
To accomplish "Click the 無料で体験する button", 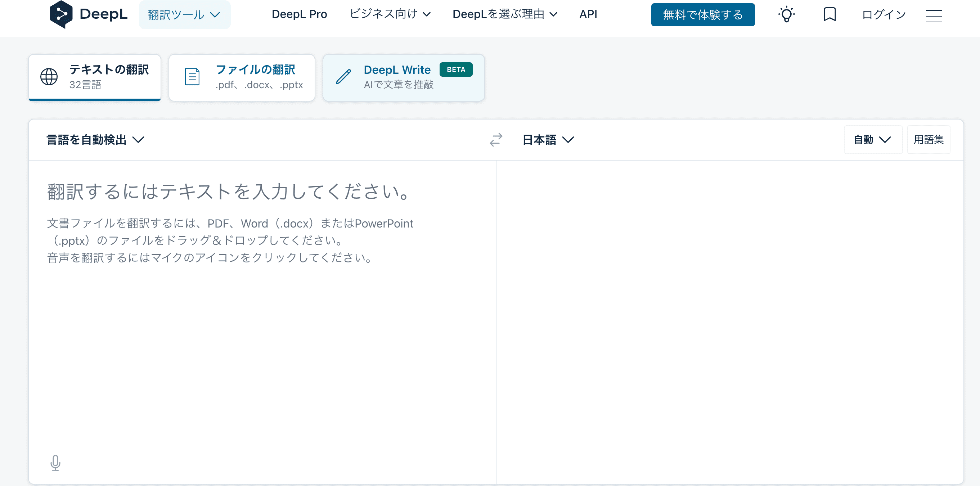I will (702, 15).
